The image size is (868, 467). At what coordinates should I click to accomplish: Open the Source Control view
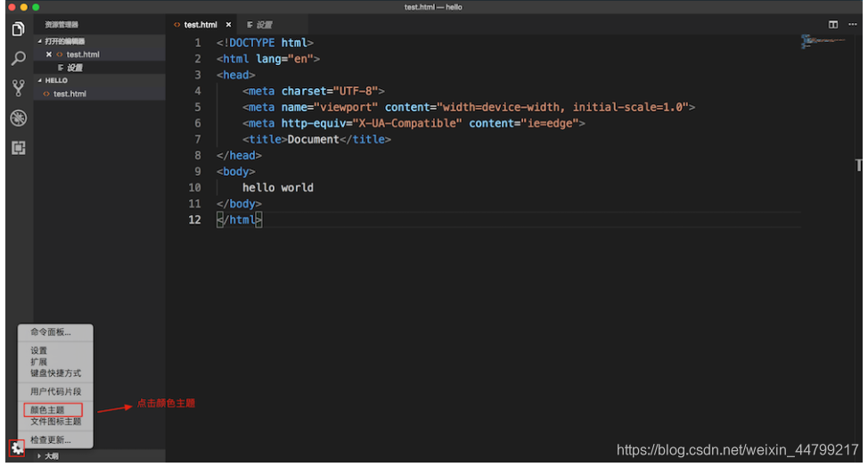click(18, 88)
